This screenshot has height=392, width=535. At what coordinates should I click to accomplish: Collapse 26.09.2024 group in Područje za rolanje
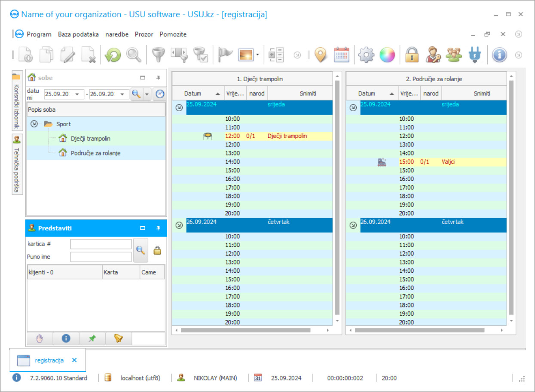click(x=353, y=225)
